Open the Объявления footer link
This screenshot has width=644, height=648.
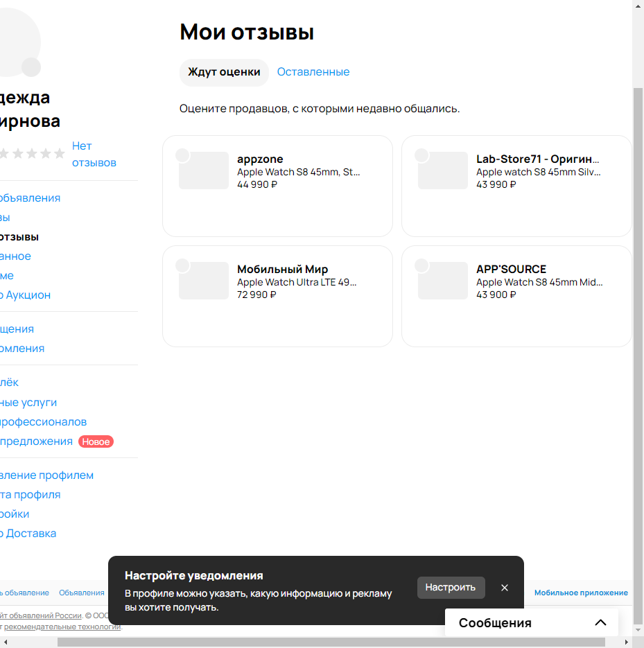click(x=81, y=593)
